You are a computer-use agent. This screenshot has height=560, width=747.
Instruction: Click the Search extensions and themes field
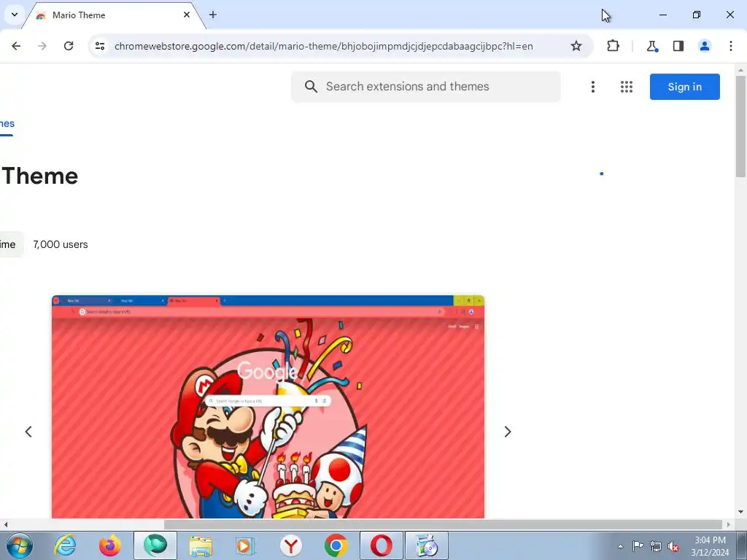coord(426,87)
